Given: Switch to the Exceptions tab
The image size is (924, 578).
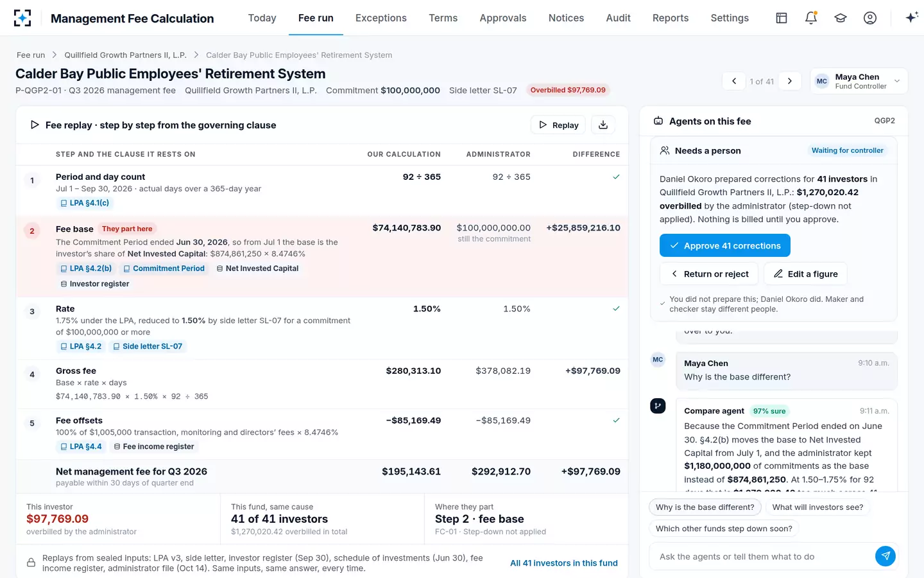Looking at the screenshot, I should tap(381, 18).
